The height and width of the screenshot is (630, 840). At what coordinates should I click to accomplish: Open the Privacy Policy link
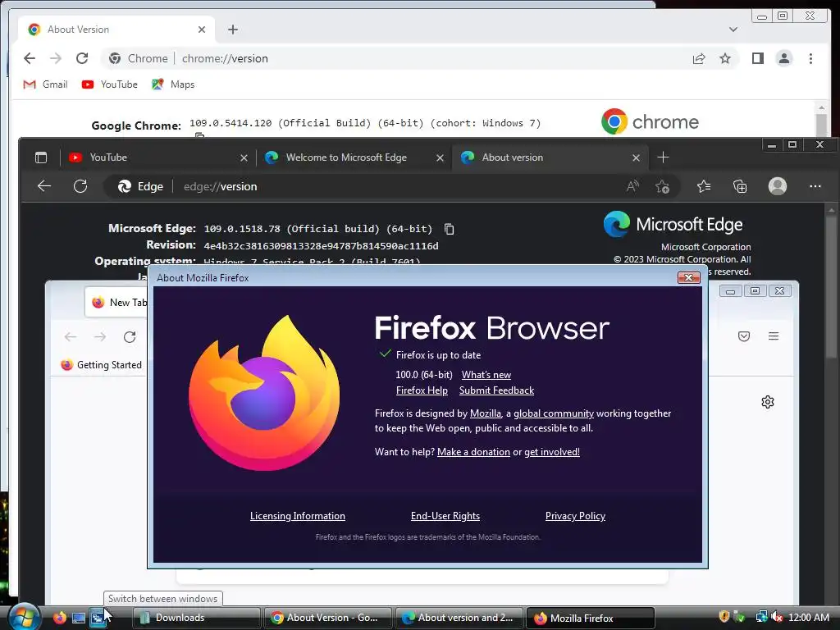575,516
